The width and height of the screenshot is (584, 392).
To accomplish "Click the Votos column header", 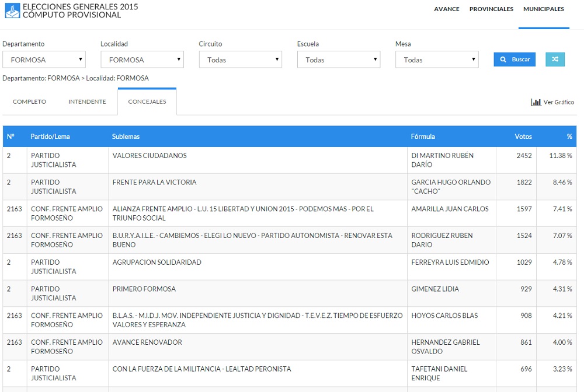I will coord(523,136).
